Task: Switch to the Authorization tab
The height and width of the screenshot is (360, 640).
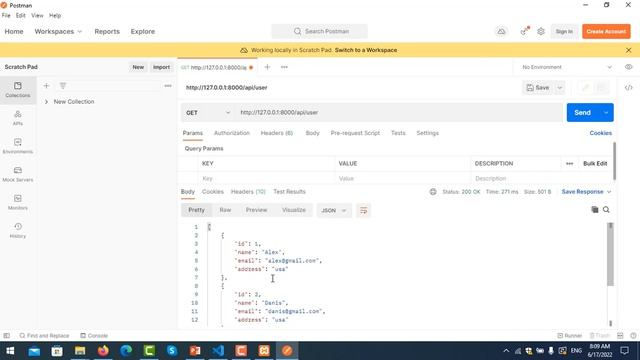Action: [231, 133]
